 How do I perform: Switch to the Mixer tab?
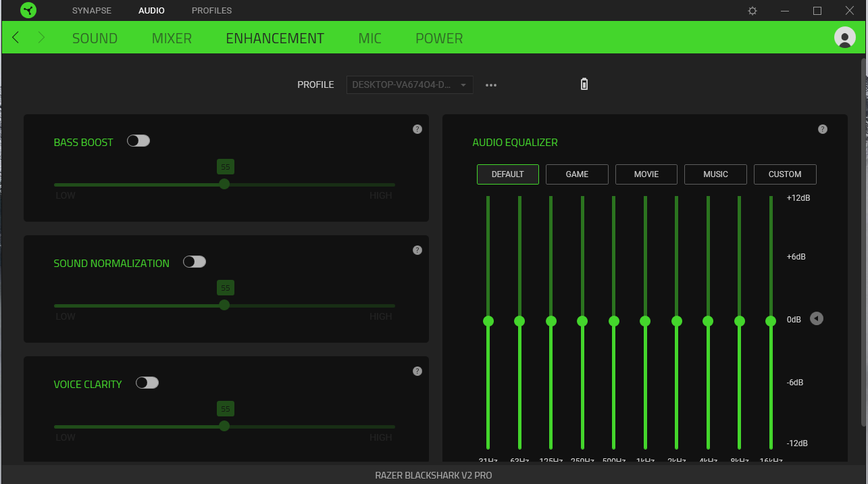(x=172, y=39)
